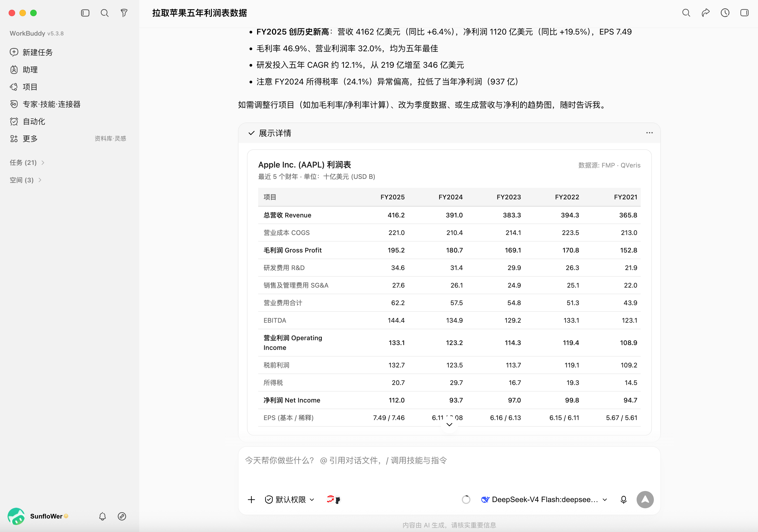Toggle the right side panel icon
Viewport: 758px width, 532px height.
(x=745, y=13)
